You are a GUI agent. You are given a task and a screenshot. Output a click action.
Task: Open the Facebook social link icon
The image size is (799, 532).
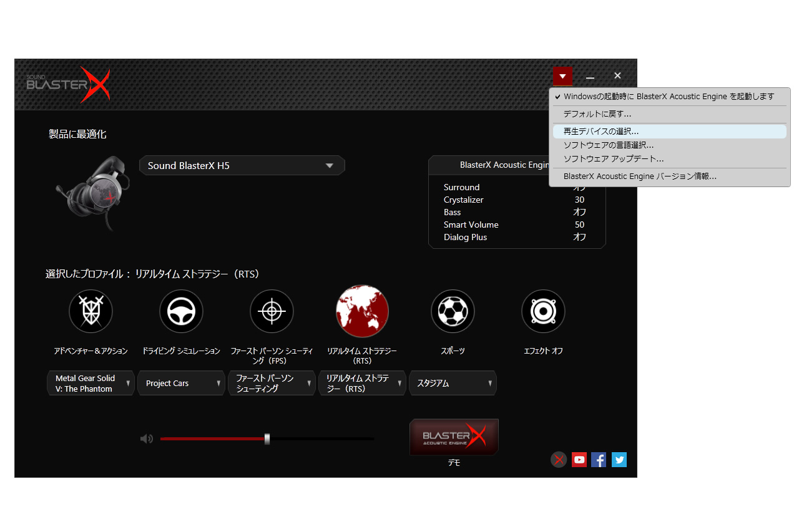click(599, 460)
